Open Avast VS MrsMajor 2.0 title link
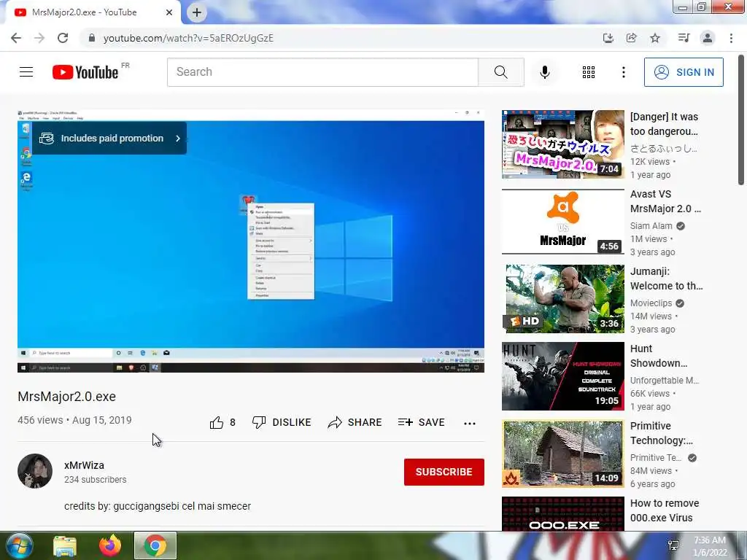The height and width of the screenshot is (560, 747). [665, 201]
